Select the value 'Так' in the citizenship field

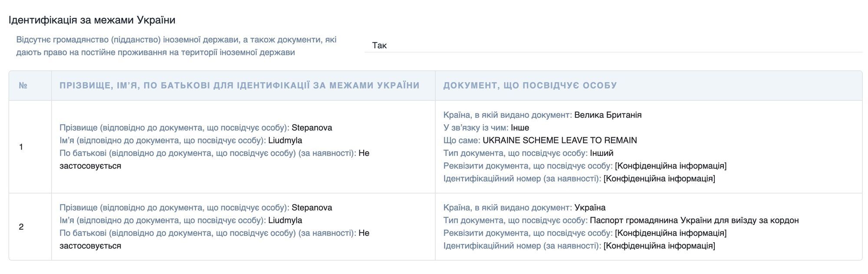379,45
